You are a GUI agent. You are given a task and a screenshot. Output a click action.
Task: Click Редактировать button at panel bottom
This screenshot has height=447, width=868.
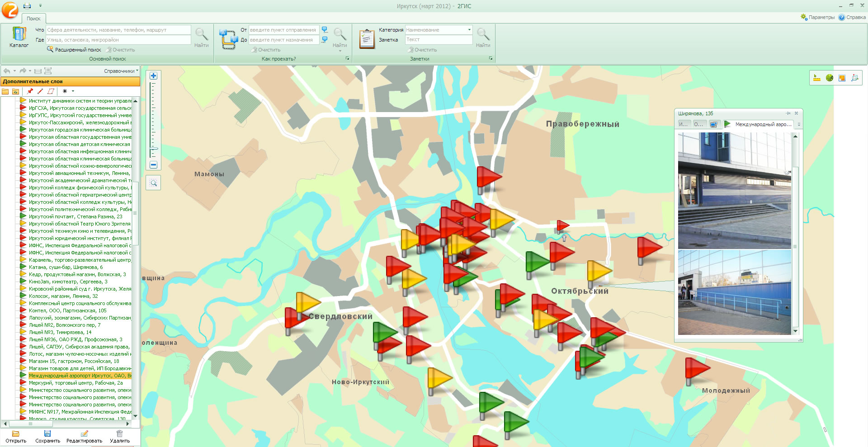tap(84, 437)
